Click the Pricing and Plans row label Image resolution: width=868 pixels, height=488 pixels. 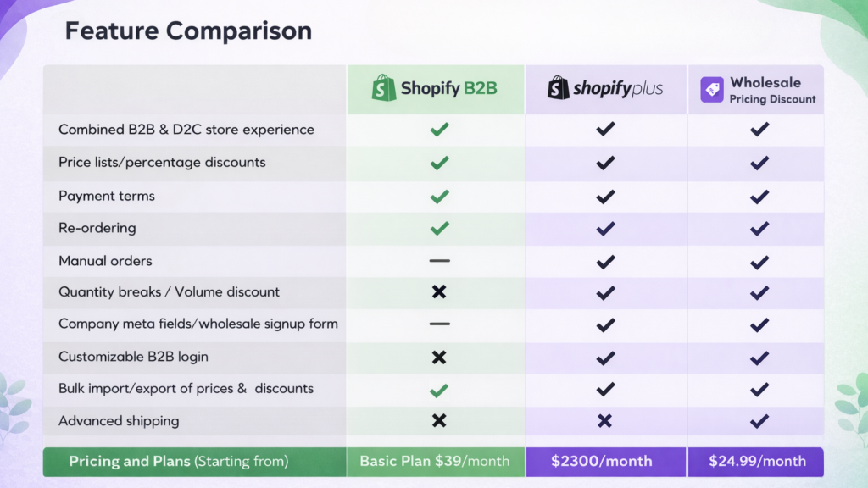coord(179,462)
